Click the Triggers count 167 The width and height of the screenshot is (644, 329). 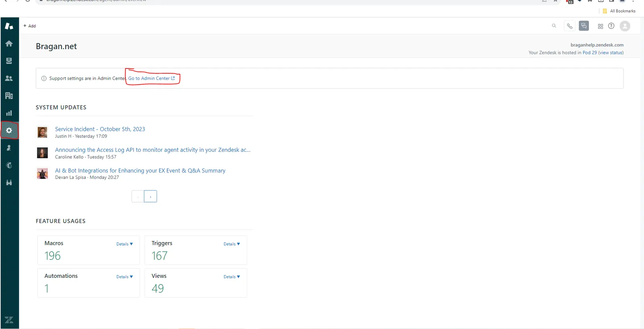[159, 256]
